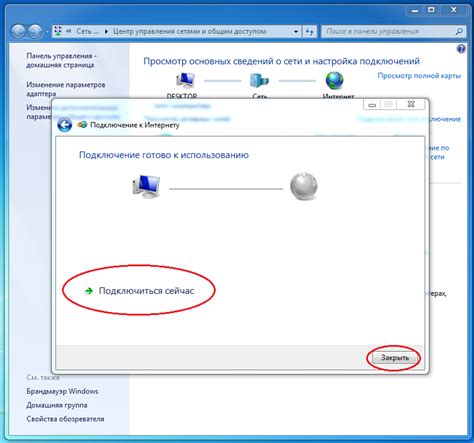Open Панель управления - домашняя страница link
Viewport: 474px width, 443px height.
(x=61, y=60)
